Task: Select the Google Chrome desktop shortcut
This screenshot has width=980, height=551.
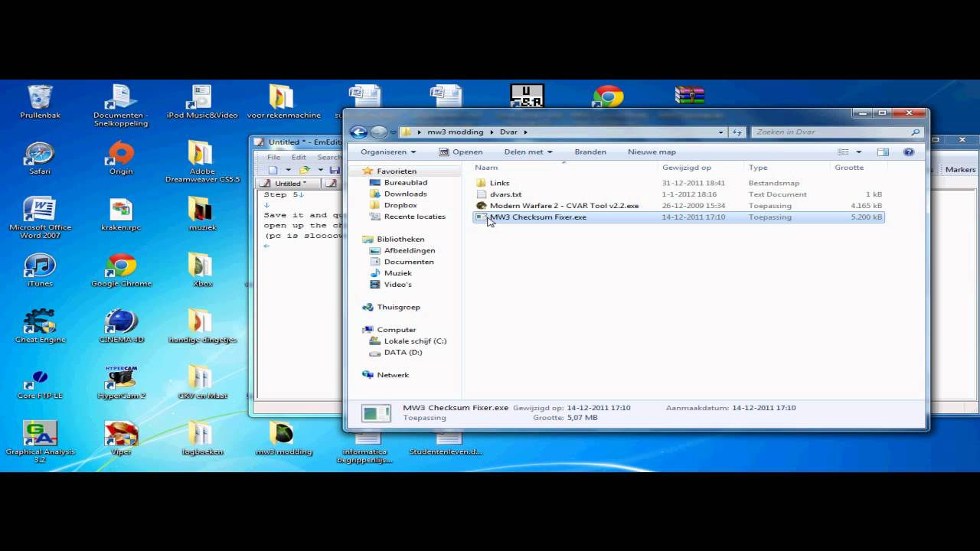Action: point(121,270)
